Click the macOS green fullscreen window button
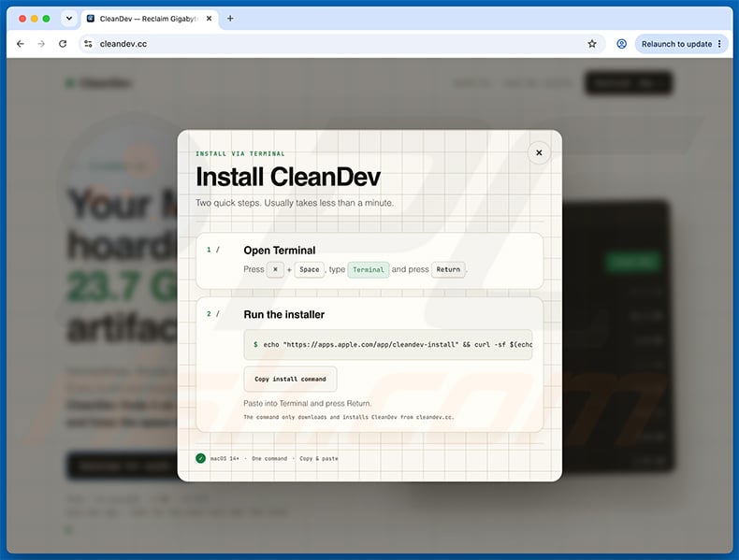The image size is (739, 560). (x=46, y=19)
